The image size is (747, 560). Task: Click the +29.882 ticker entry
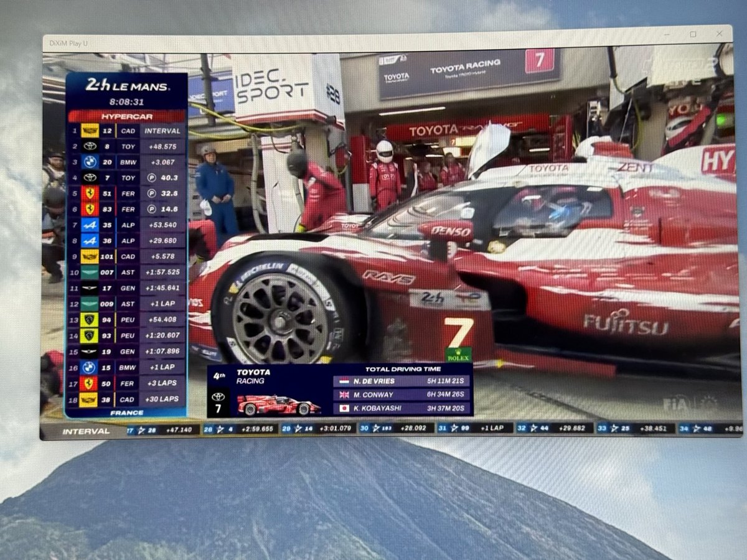tap(571, 428)
